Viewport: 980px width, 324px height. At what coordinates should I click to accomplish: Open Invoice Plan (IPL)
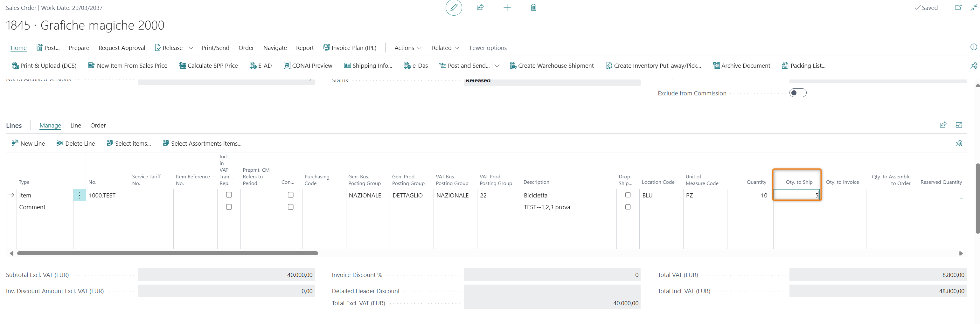[x=350, y=48]
